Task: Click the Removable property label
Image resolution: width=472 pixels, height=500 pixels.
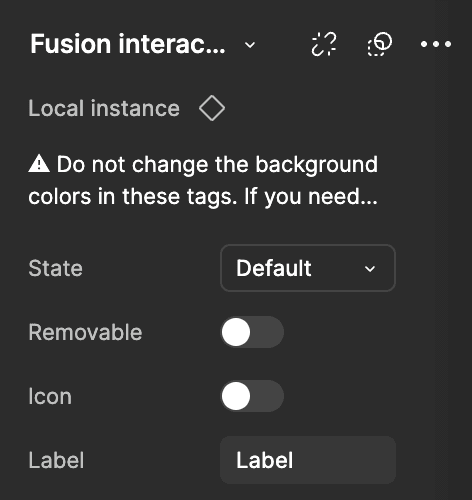Action: tap(85, 332)
